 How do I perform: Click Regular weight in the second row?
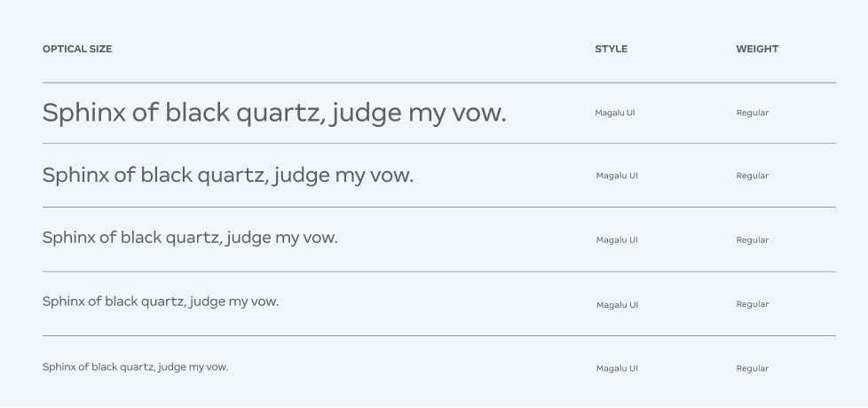(x=752, y=176)
